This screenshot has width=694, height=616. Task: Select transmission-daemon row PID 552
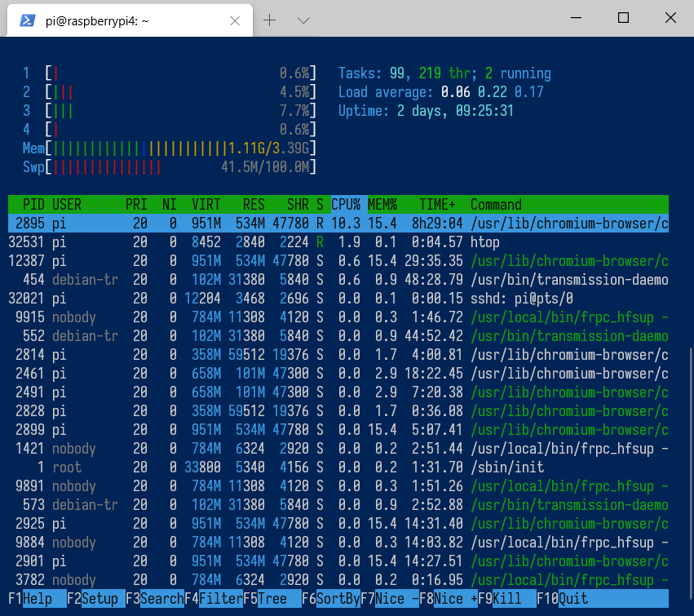tap(338, 336)
